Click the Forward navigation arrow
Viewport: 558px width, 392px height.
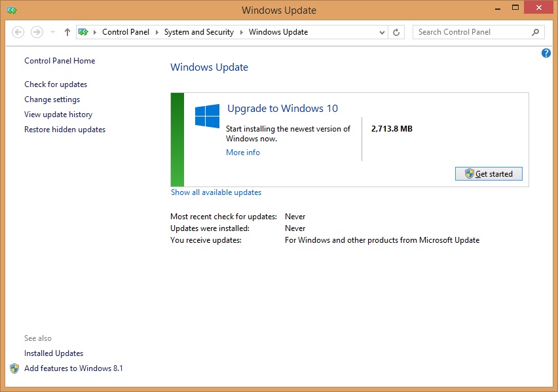37,32
